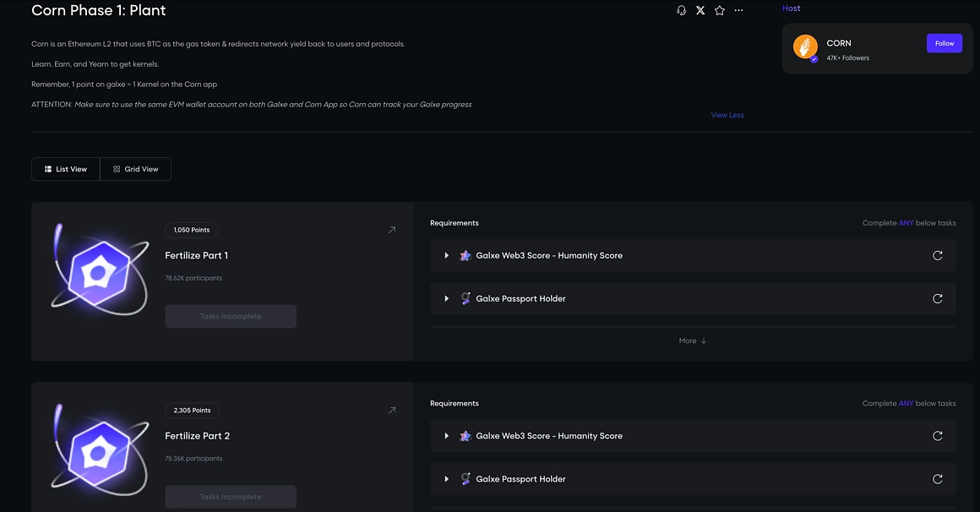Open the headset support icon
This screenshot has height=512, width=980.
tap(681, 10)
